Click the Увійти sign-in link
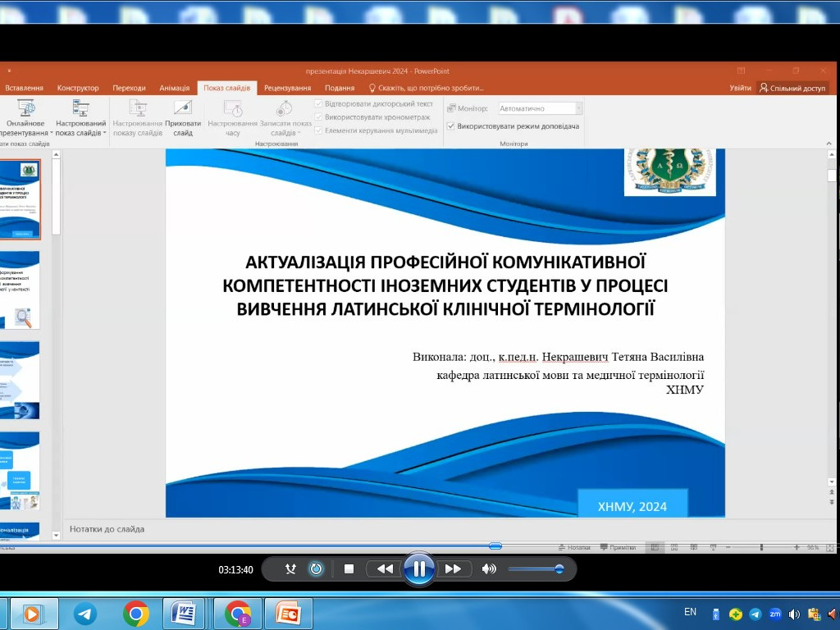 click(740, 88)
